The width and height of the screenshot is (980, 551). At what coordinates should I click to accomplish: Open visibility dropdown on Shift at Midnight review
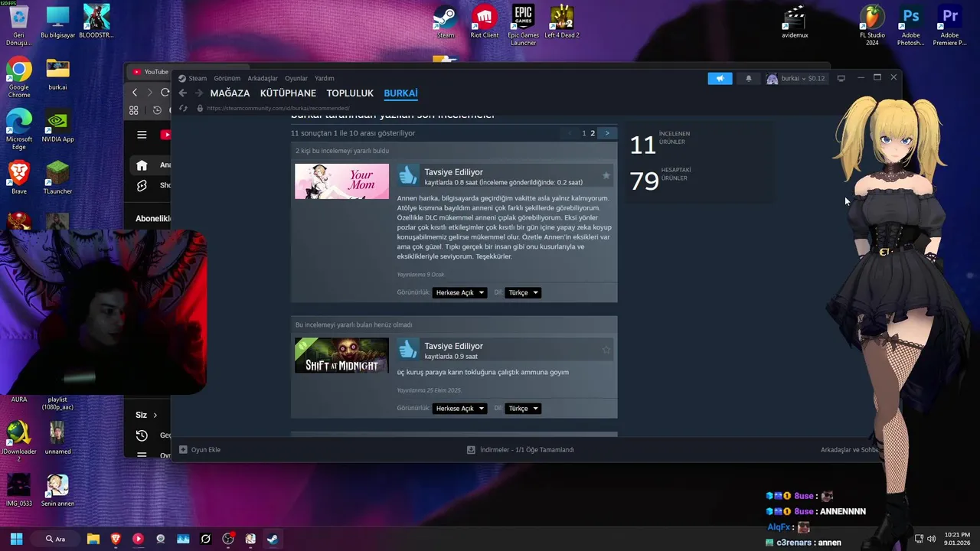click(x=459, y=408)
